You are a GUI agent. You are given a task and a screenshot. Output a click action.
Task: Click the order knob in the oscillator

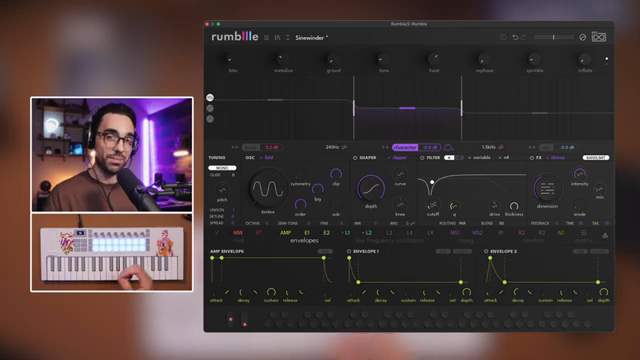(x=300, y=204)
